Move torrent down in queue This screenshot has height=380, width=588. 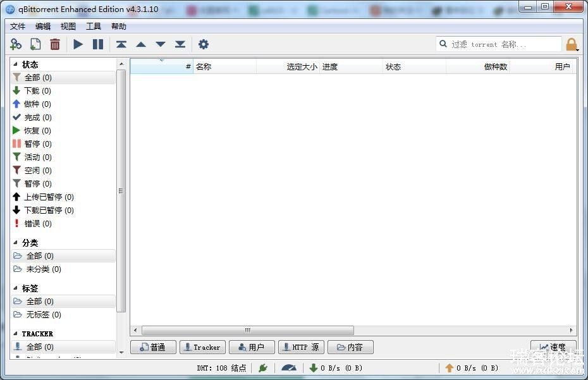tap(161, 44)
